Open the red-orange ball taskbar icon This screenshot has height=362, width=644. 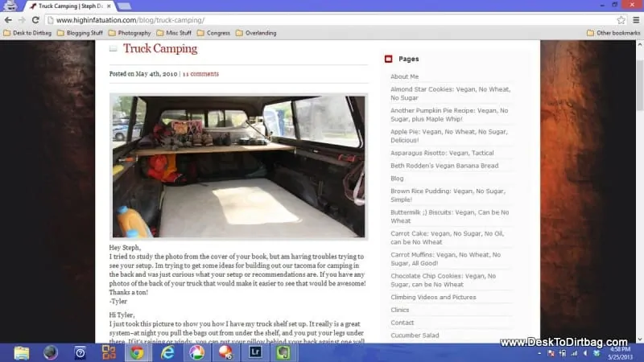tap(225, 353)
